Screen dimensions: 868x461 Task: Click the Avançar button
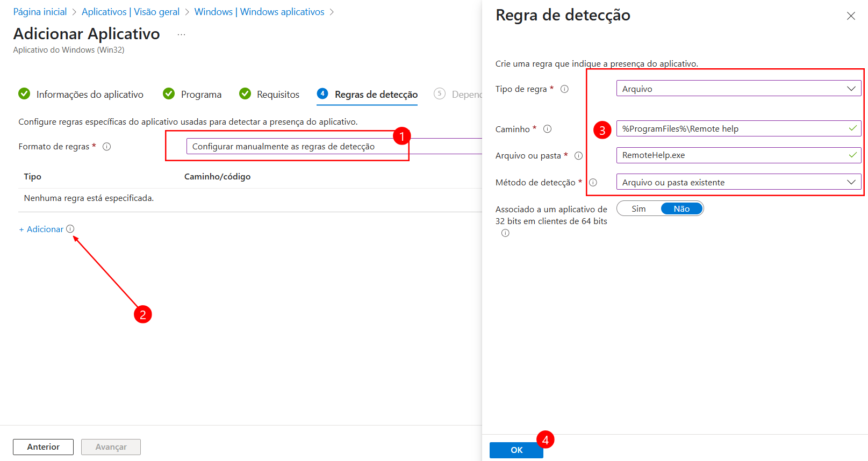click(x=111, y=446)
